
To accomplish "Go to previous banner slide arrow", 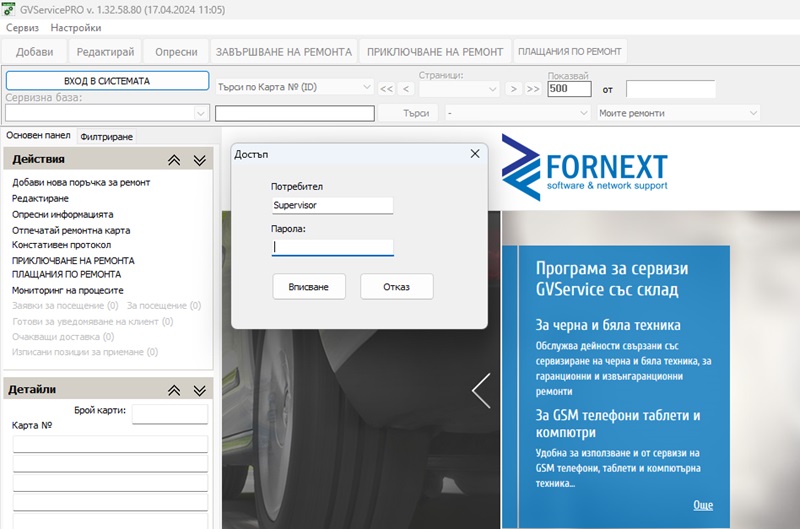I will 481,390.
